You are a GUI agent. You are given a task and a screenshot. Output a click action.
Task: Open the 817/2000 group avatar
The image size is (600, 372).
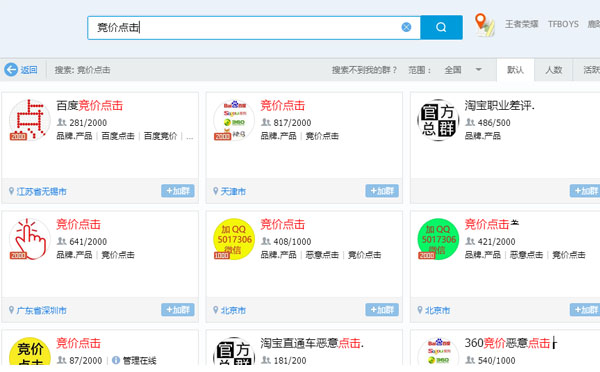click(234, 120)
